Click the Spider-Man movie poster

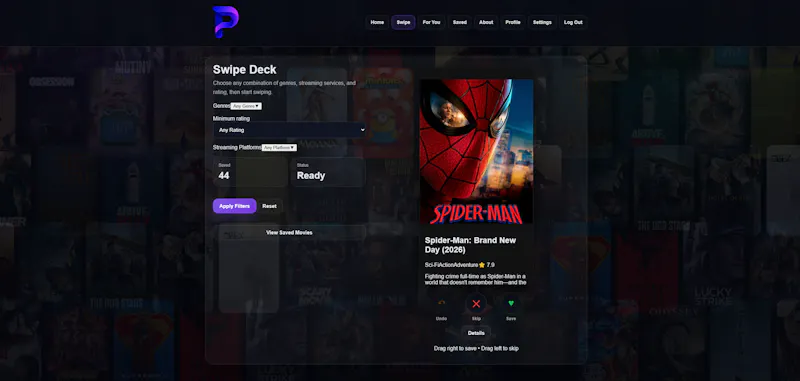476,151
